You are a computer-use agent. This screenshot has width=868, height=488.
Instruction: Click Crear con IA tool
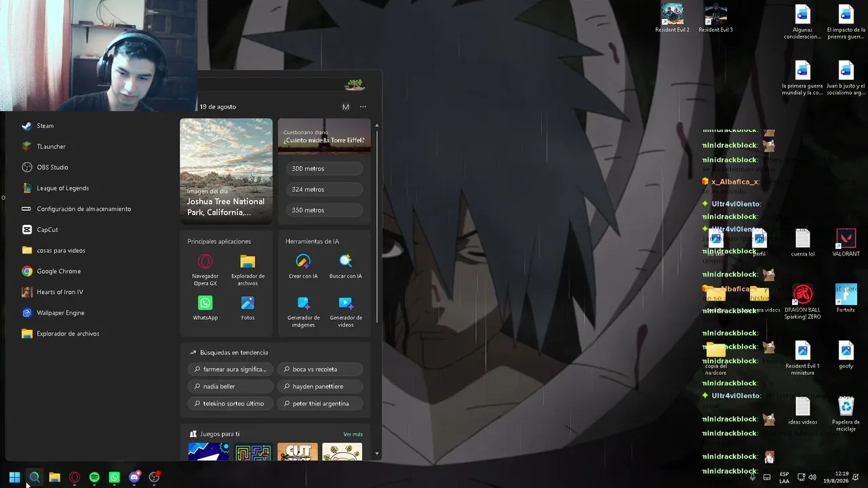click(x=303, y=266)
